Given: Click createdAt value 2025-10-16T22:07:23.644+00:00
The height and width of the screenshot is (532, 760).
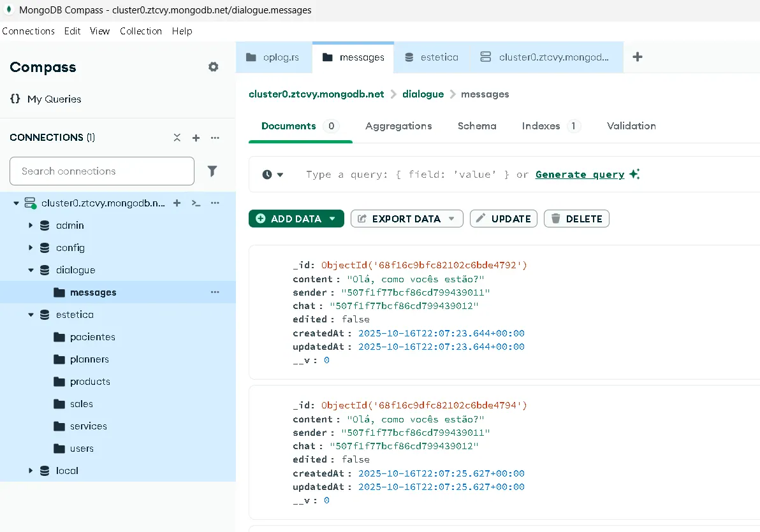Looking at the screenshot, I should click(441, 333).
